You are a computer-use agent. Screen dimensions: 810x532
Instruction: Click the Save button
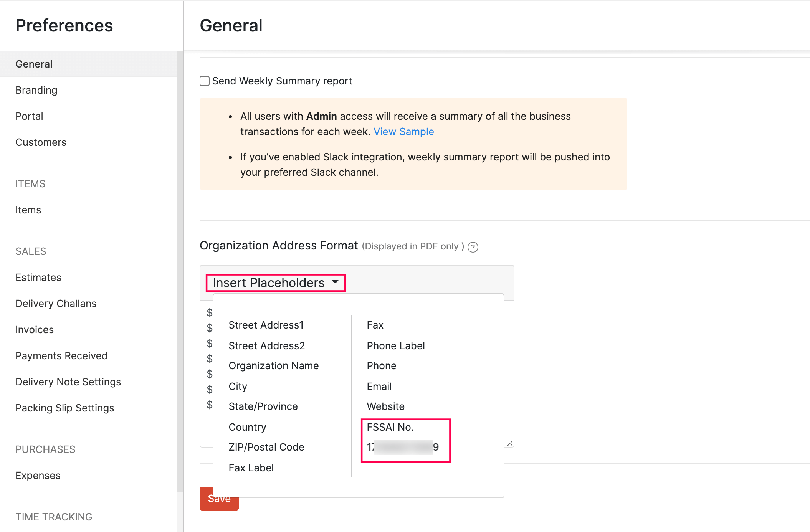coord(218,498)
